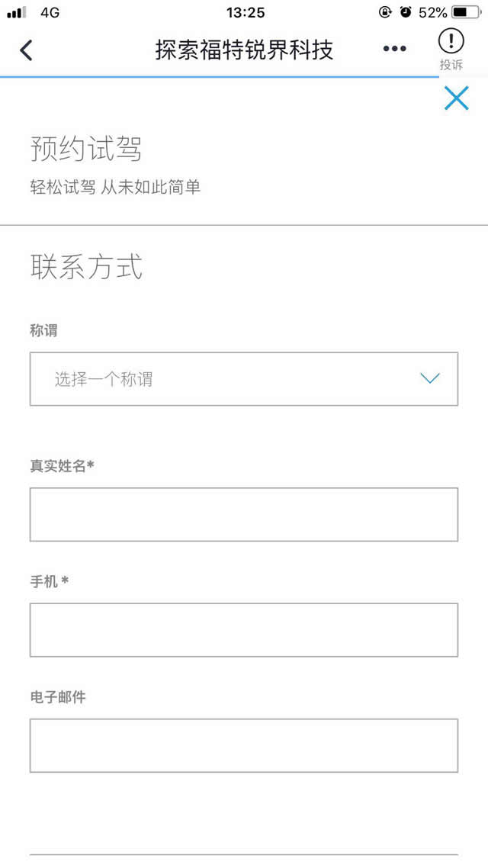Viewport: 488px width, 868px height.
Task: Tap the back arrow in header
Action: [x=27, y=50]
